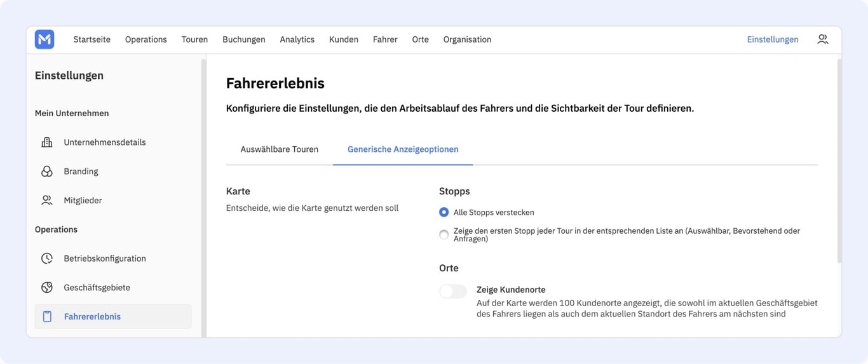Select 'Alle Stopps verstecken' radio option
Screen dimensions: 868x364
coord(444,212)
